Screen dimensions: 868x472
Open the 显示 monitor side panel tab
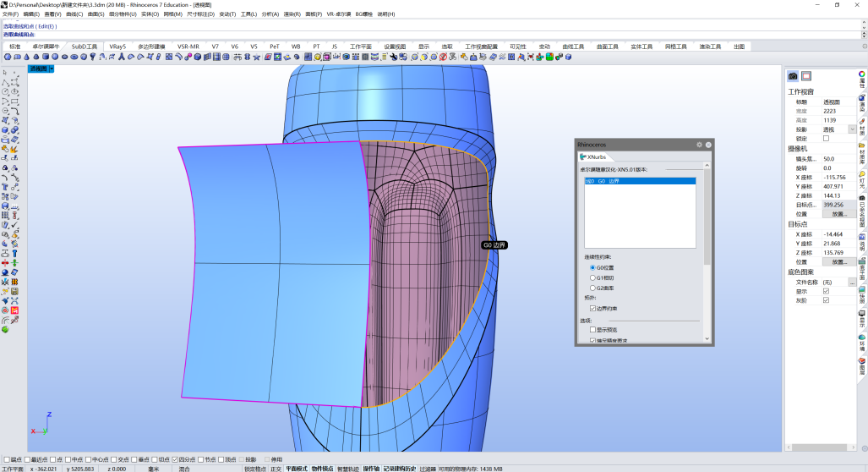862,319
